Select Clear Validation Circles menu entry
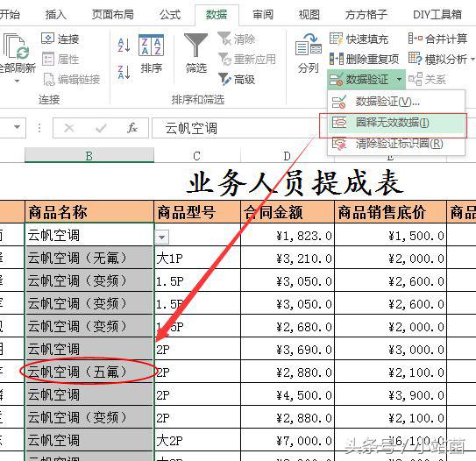This screenshot has height=461, width=476. pos(396,143)
